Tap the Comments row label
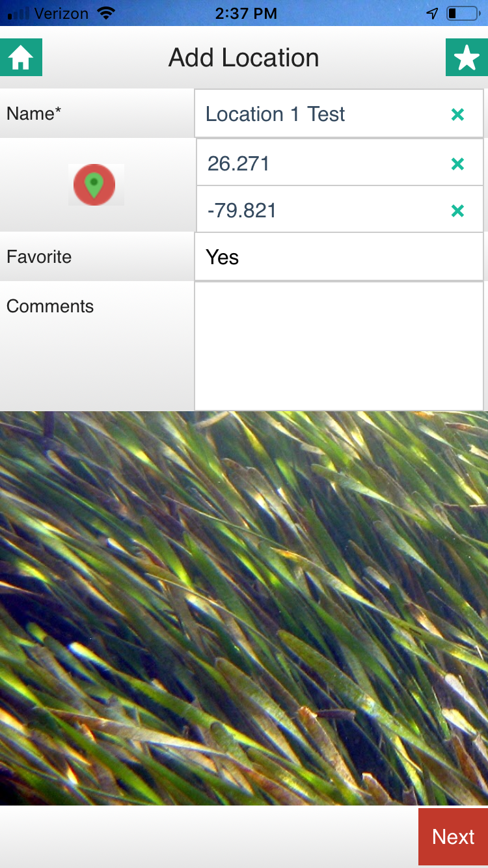 click(50, 306)
